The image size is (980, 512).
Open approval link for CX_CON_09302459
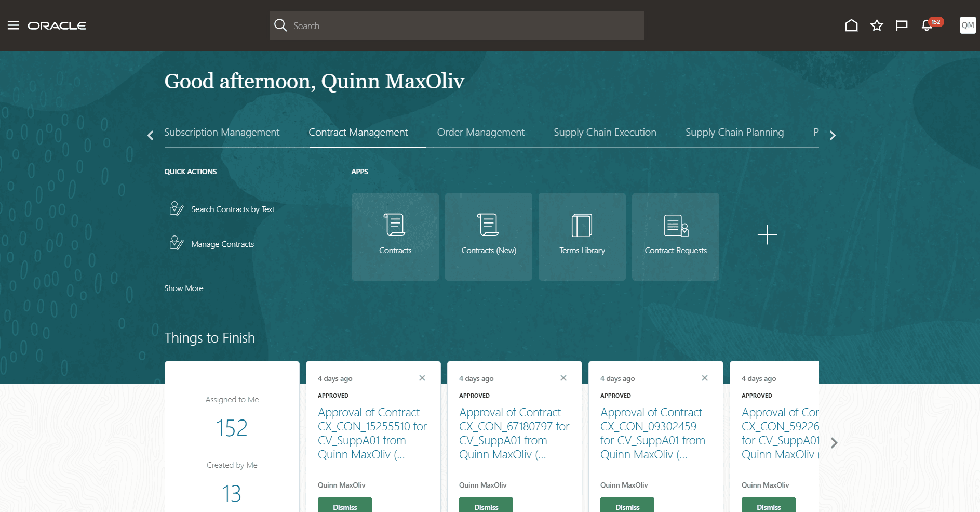653,434
